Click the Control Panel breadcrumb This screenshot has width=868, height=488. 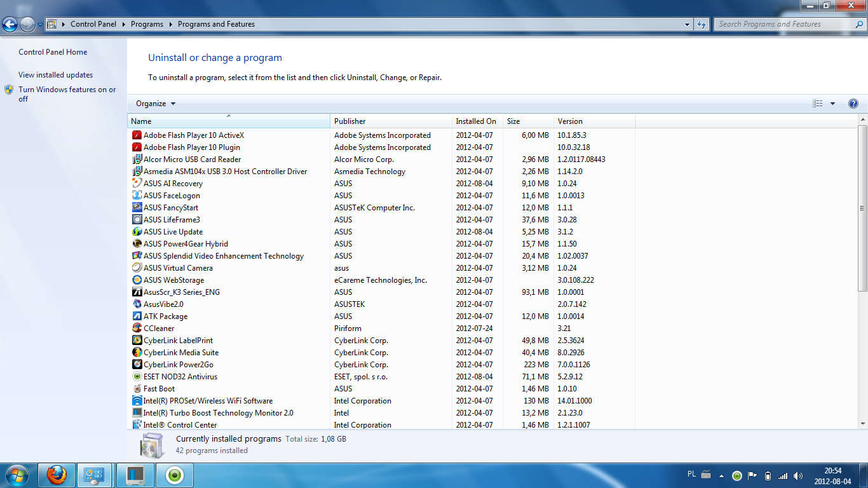point(93,24)
